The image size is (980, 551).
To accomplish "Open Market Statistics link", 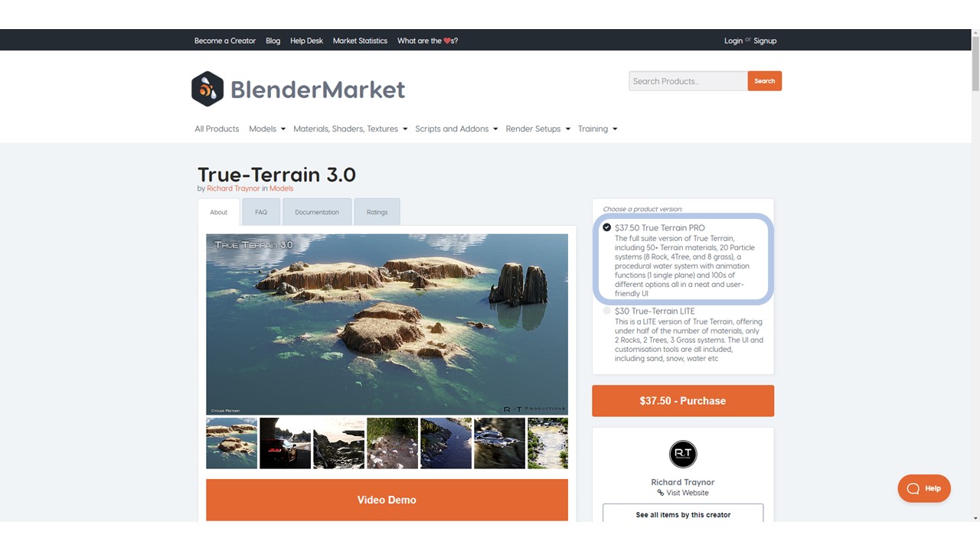I will [x=360, y=41].
